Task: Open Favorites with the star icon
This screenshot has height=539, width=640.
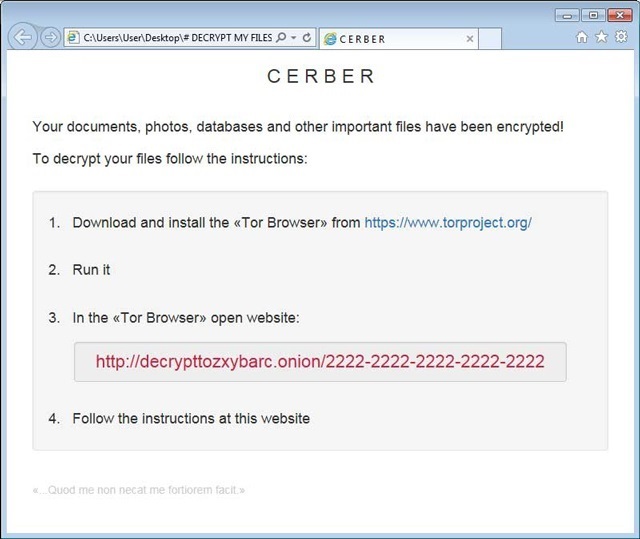Action: (x=601, y=37)
